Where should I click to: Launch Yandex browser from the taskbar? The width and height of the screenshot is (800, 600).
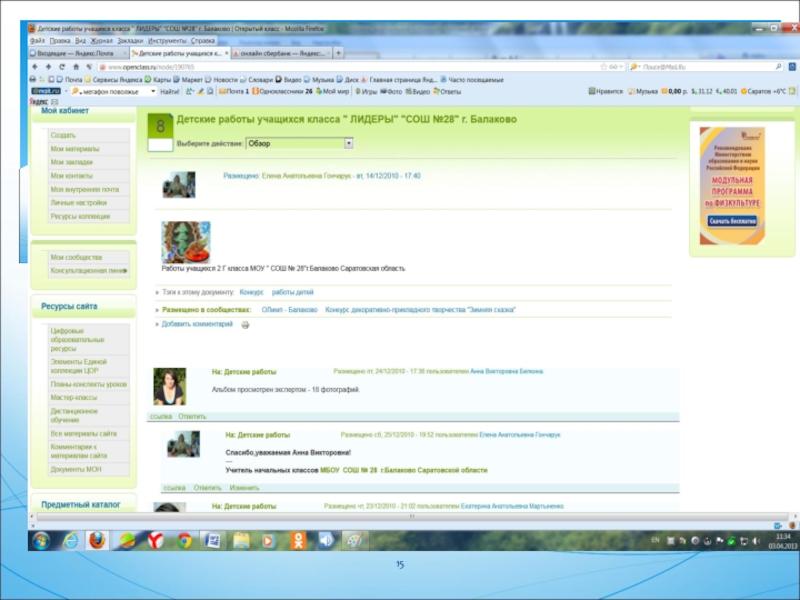pos(155,540)
